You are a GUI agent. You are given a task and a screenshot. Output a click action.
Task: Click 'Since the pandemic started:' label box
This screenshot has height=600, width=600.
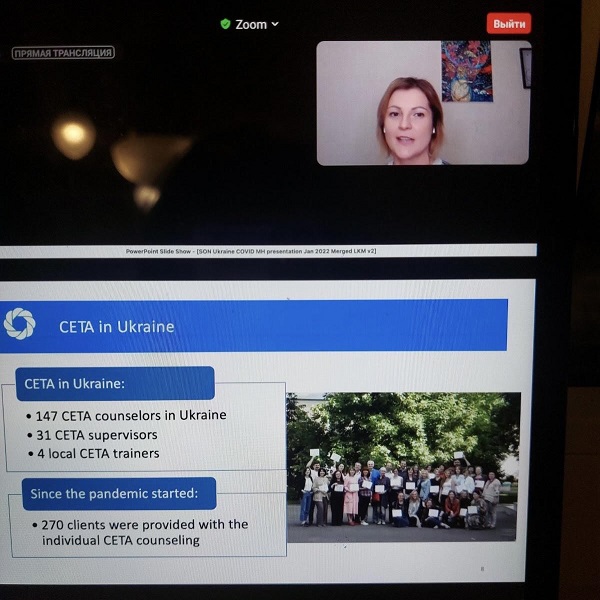[x=119, y=494]
